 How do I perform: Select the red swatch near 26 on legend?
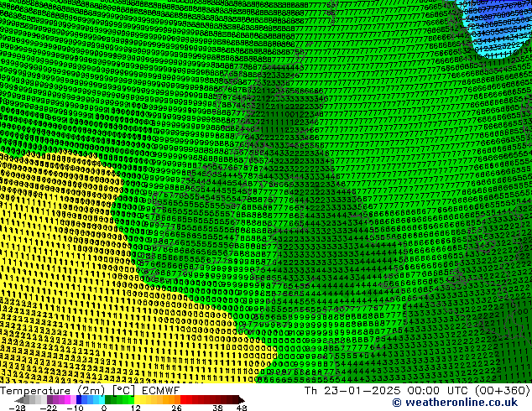pyautogui.click(x=183, y=400)
